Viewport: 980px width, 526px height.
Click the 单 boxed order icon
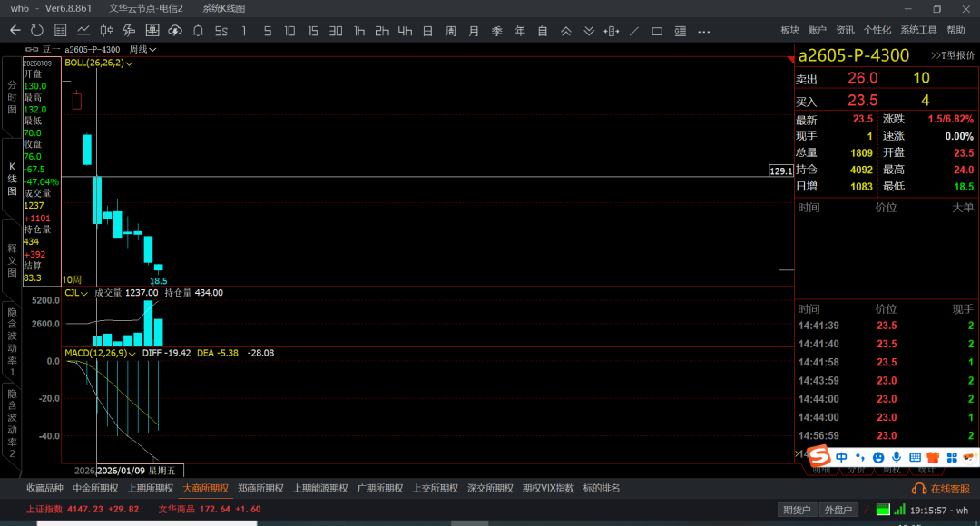point(152,31)
